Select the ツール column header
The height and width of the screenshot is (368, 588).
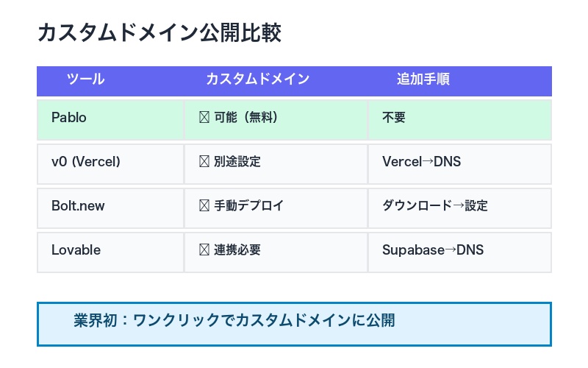(x=85, y=79)
